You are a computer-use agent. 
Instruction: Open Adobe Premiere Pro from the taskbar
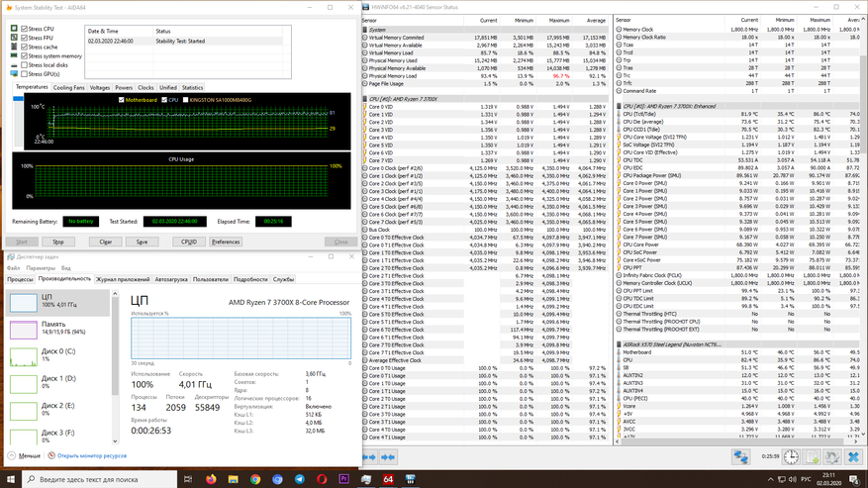click(x=343, y=479)
